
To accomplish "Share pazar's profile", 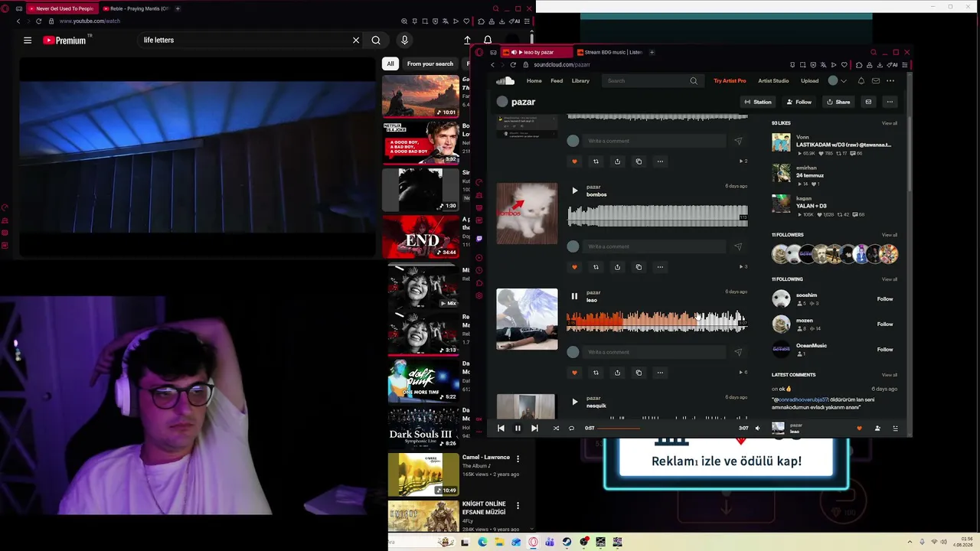I will tap(838, 102).
